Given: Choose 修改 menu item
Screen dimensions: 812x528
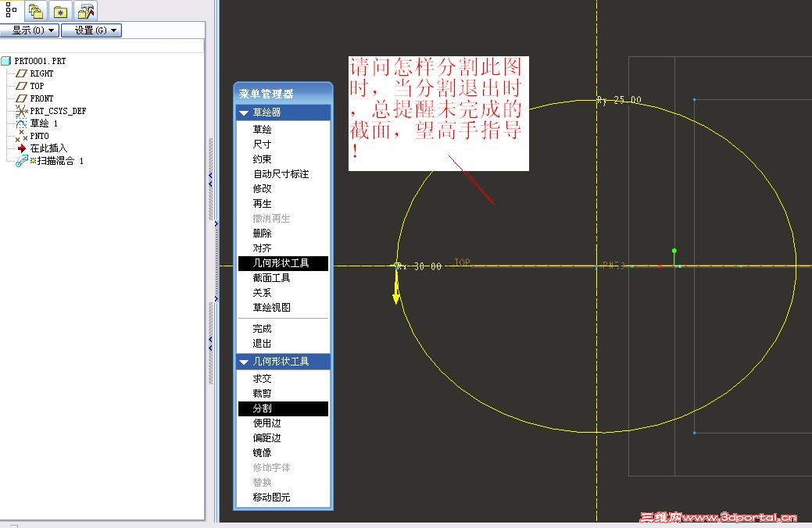Looking at the screenshot, I should tap(262, 189).
